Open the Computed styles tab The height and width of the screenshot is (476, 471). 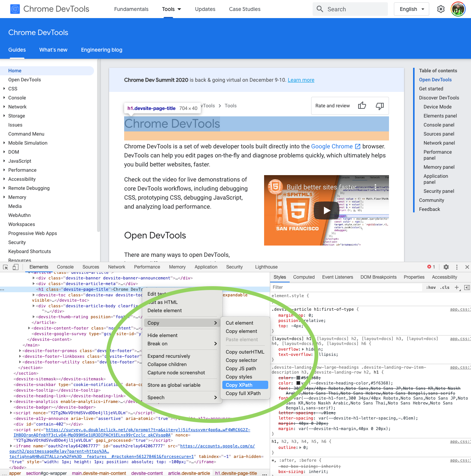304,277
